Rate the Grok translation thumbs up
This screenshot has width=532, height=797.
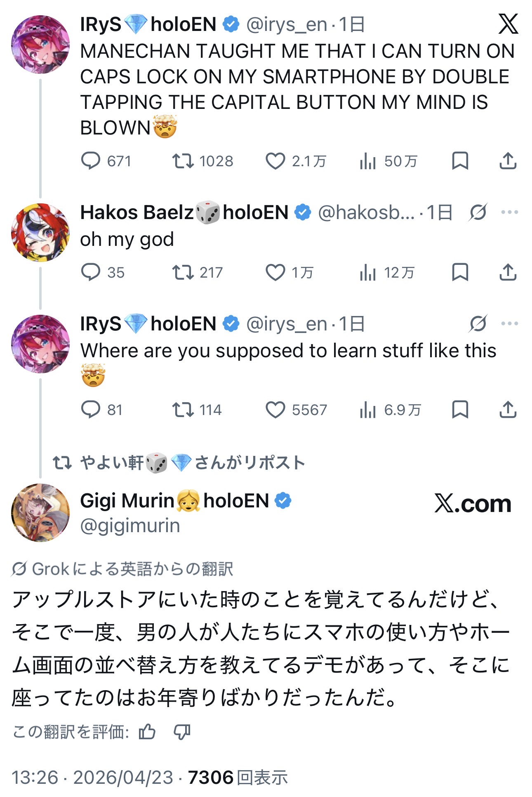(147, 732)
